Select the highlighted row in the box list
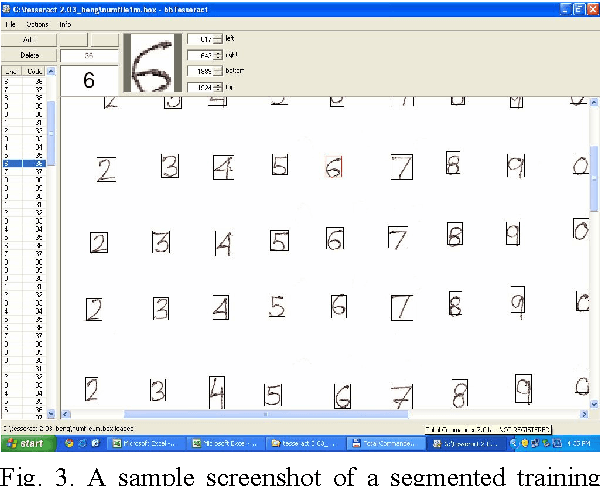Image resolution: width=602 pixels, height=486 pixels. [x=24, y=163]
